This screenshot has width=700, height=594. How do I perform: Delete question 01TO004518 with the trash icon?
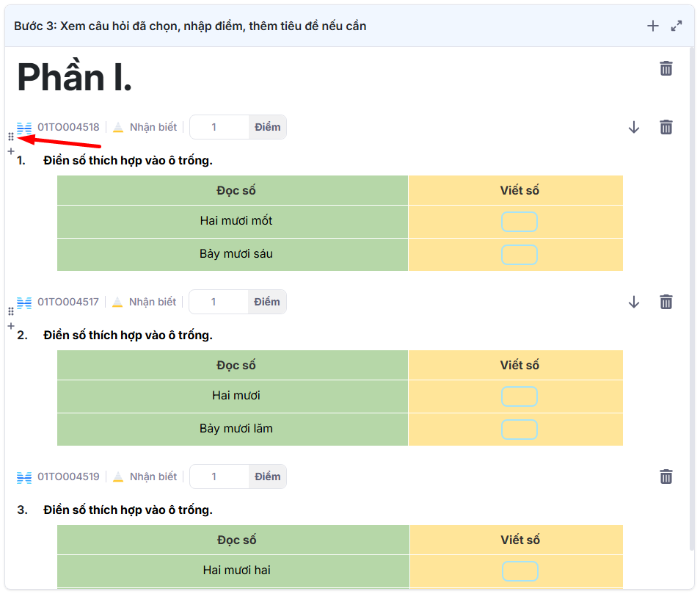tap(666, 127)
